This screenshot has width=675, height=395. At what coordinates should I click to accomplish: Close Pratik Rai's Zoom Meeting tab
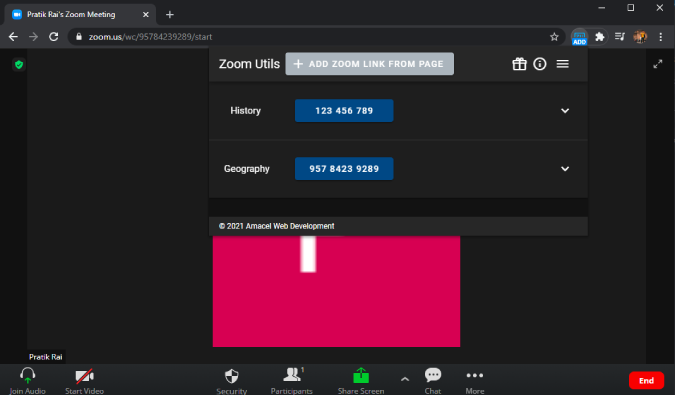coord(146,15)
